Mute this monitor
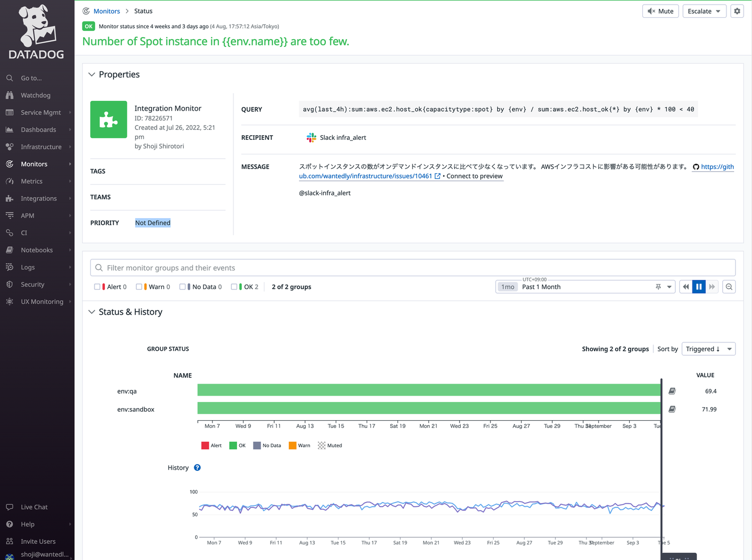Image resolution: width=752 pixels, height=560 pixels. point(660,11)
